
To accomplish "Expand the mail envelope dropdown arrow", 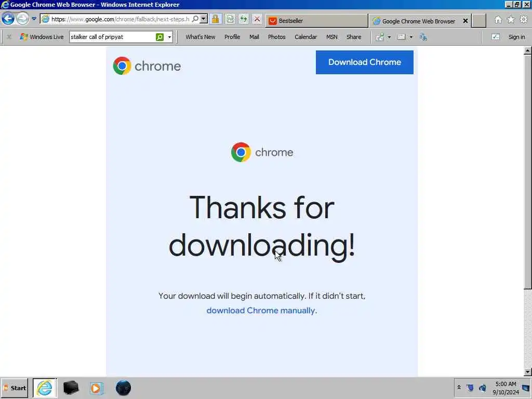I will point(411,37).
